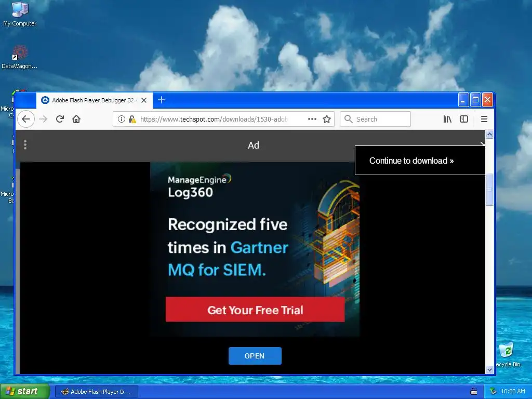
Task: Go to the Firefox home page
Action: pos(76,119)
